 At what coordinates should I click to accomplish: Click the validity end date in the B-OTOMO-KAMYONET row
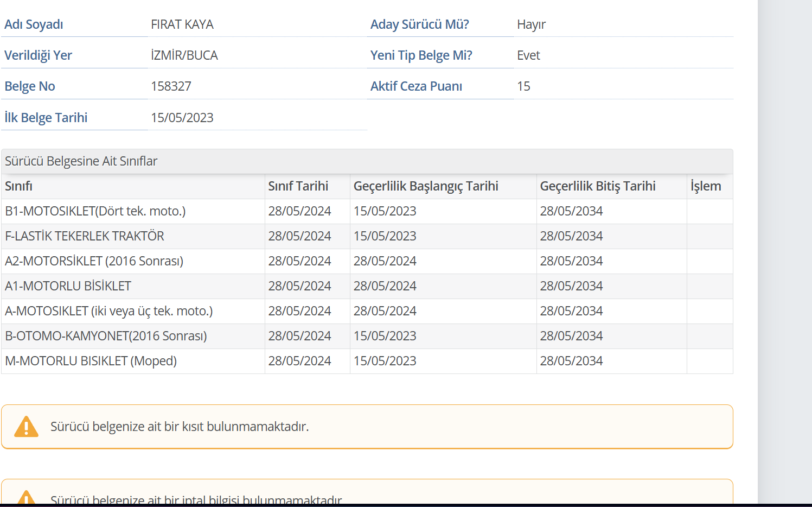click(x=571, y=336)
